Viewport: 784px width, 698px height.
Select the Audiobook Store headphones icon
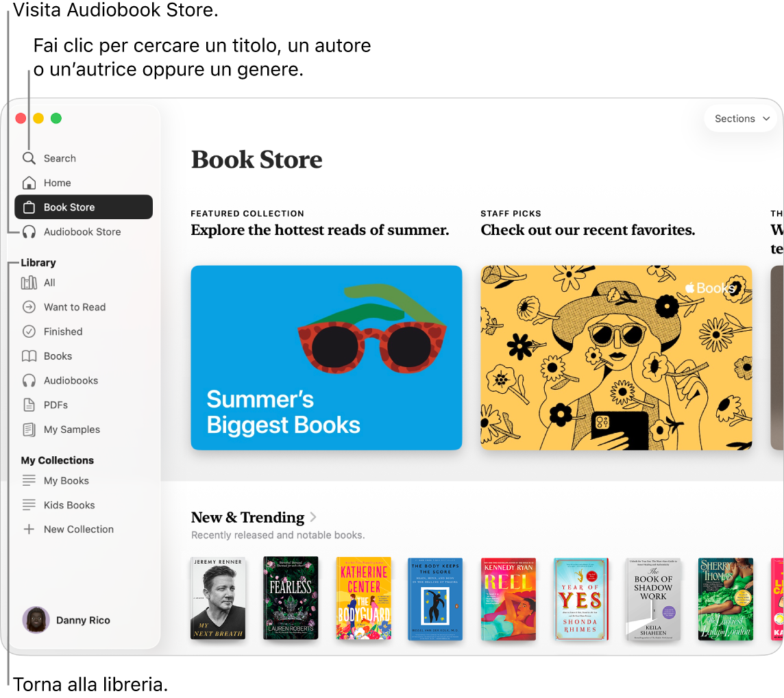pos(29,232)
